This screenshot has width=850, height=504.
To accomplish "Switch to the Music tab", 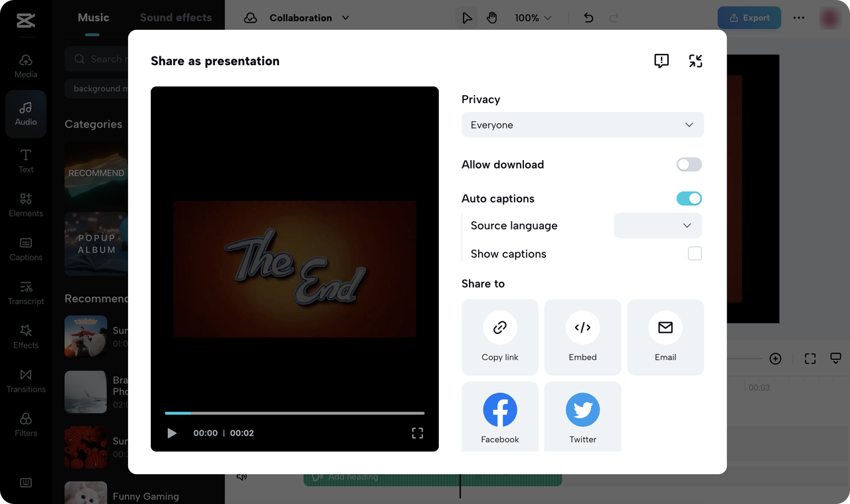I will pos(94,18).
